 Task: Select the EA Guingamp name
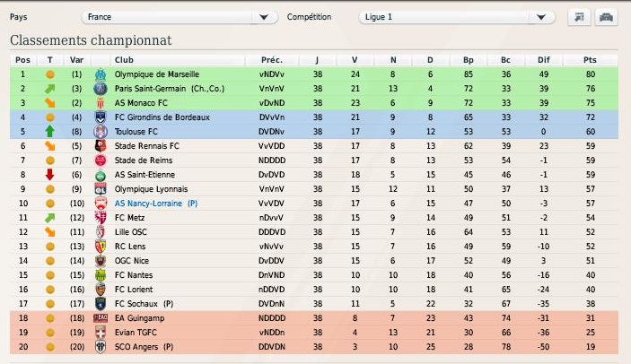pos(140,318)
